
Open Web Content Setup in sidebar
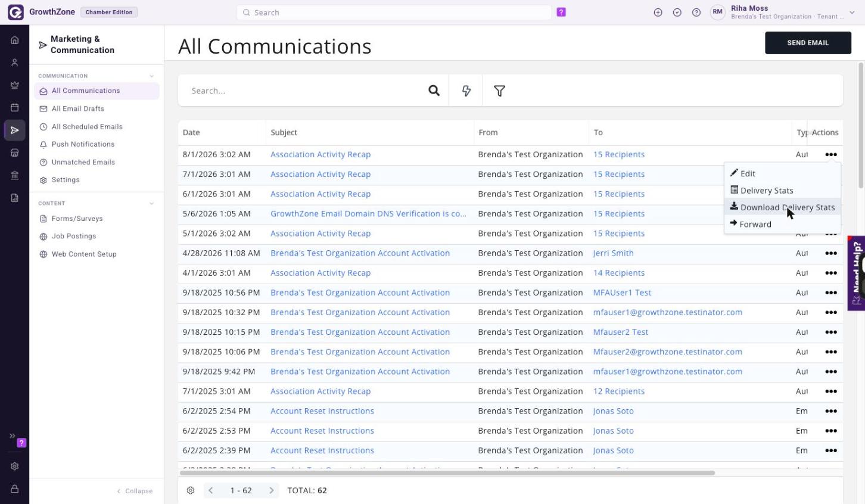(x=97, y=254)
